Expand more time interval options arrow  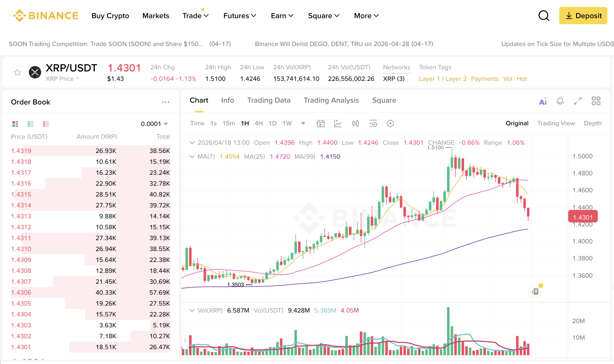(303, 124)
